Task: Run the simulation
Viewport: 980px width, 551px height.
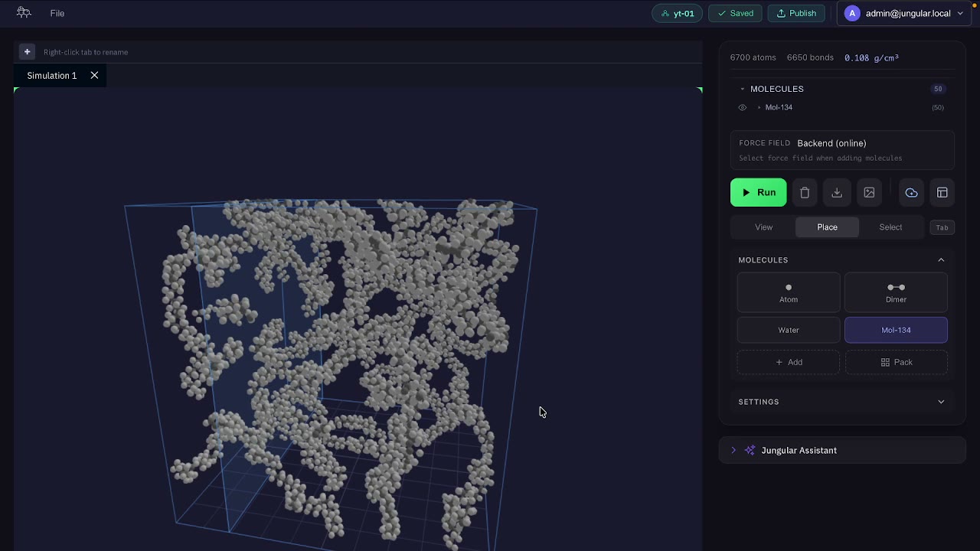Action: click(x=758, y=193)
